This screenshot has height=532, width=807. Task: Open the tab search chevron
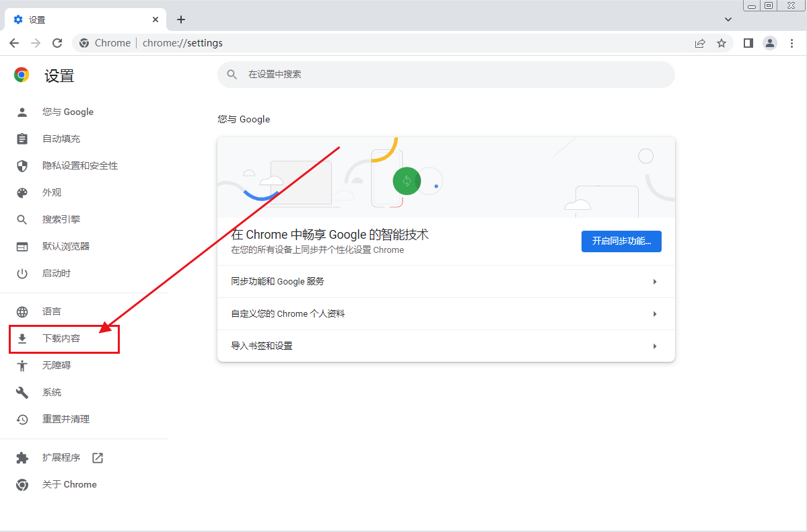[x=728, y=20]
